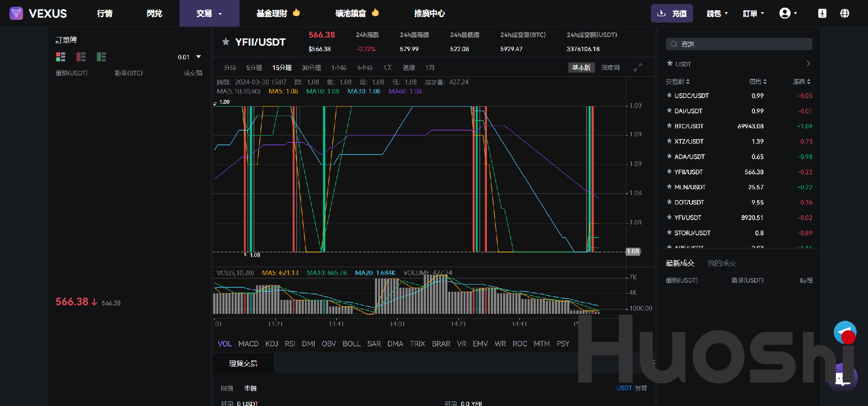Show buy-orders-only order book view

pyautogui.click(x=101, y=57)
